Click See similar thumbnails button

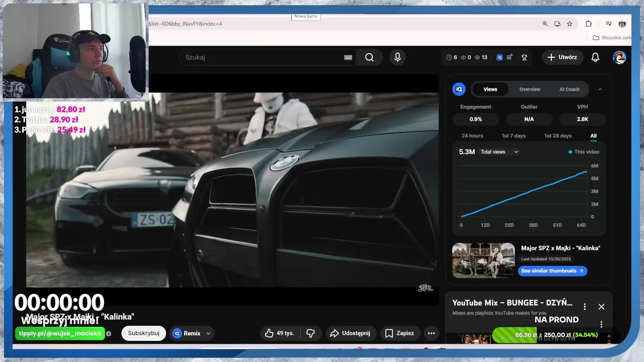552,271
